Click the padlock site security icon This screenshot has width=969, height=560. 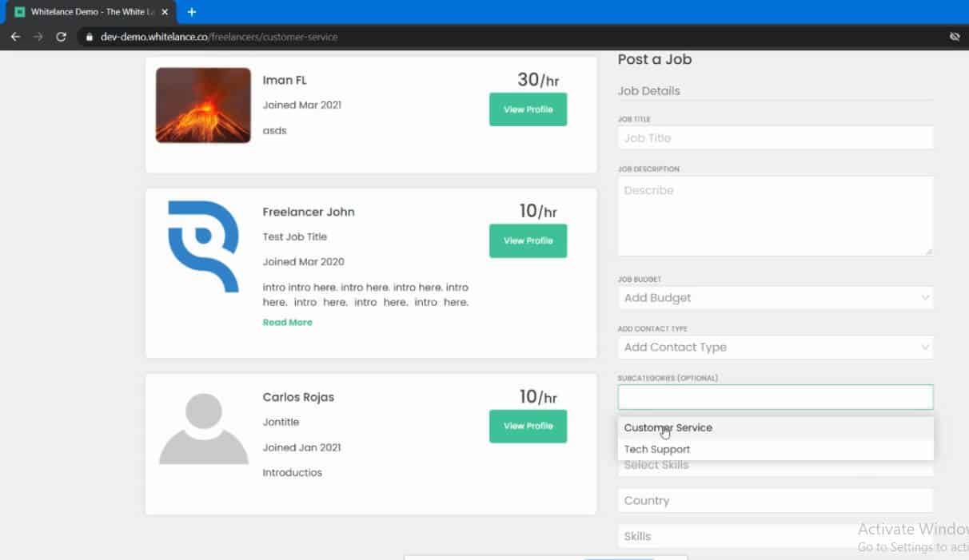tap(89, 37)
